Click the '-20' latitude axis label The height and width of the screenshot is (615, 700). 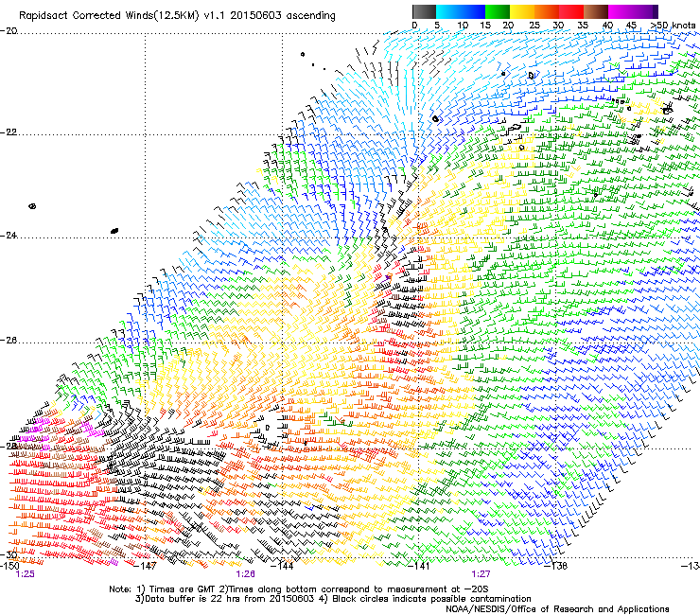9,31
